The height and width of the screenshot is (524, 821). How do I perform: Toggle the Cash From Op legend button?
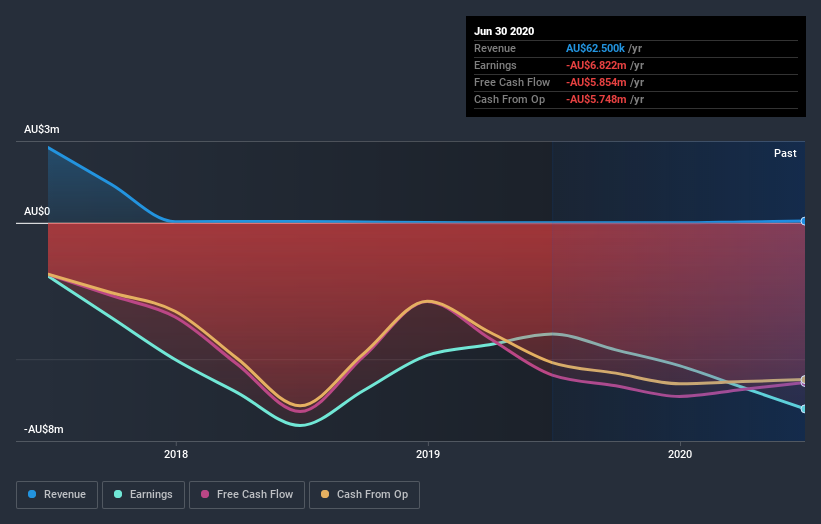coord(364,495)
